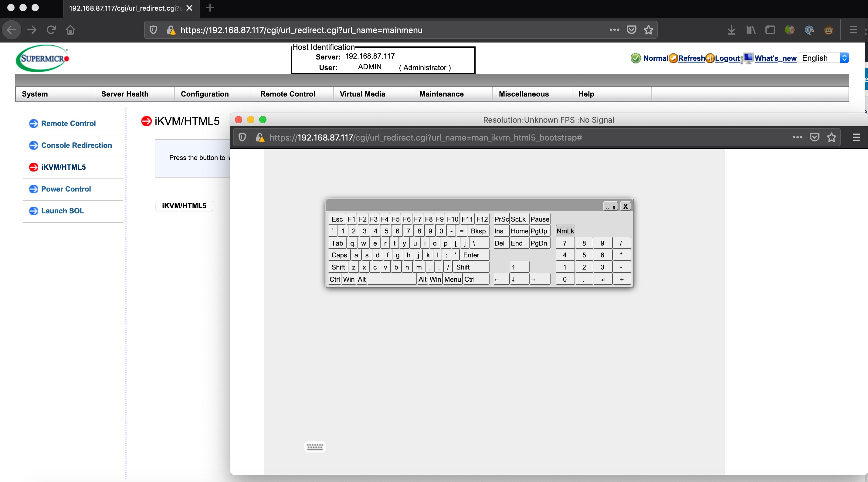
Task: Open the Maintenance menu
Action: 441,94
